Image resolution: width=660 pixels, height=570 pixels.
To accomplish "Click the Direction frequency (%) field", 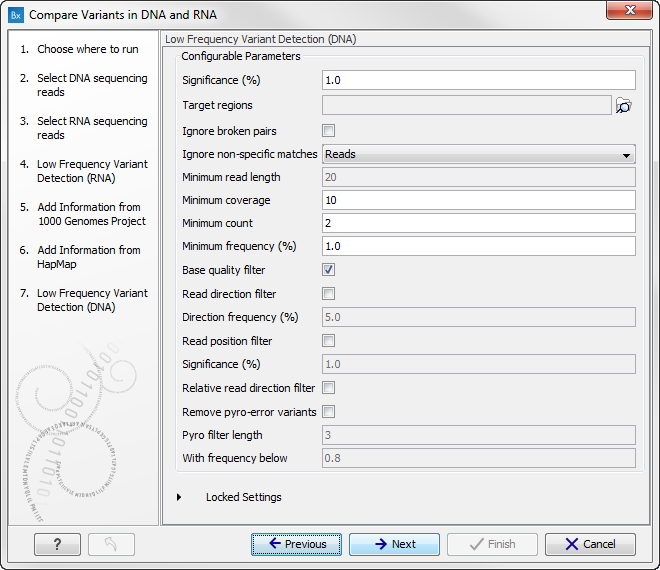I will pyautogui.click(x=479, y=317).
